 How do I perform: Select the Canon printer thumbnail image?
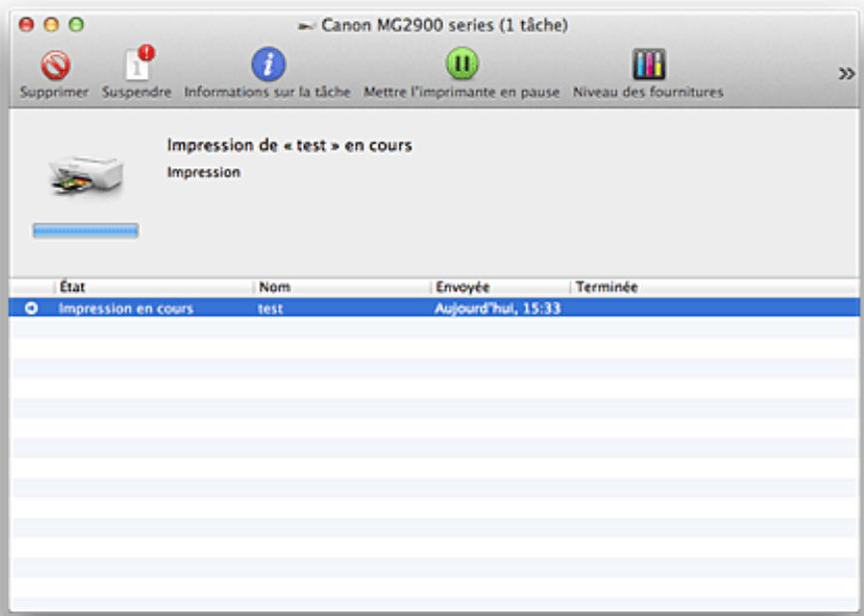coord(86,175)
